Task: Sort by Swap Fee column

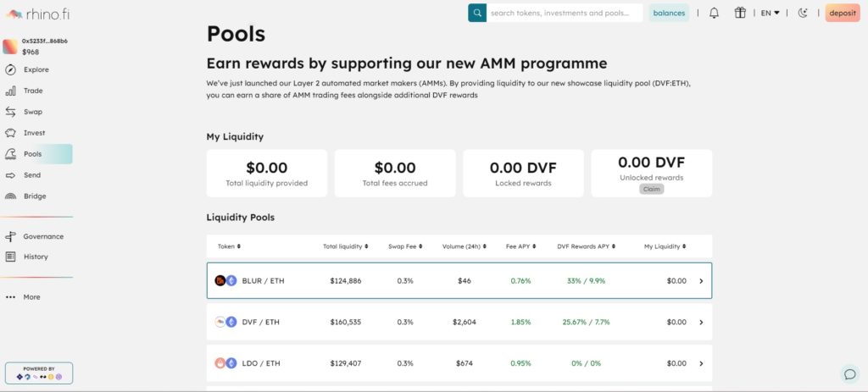Action: (405, 246)
